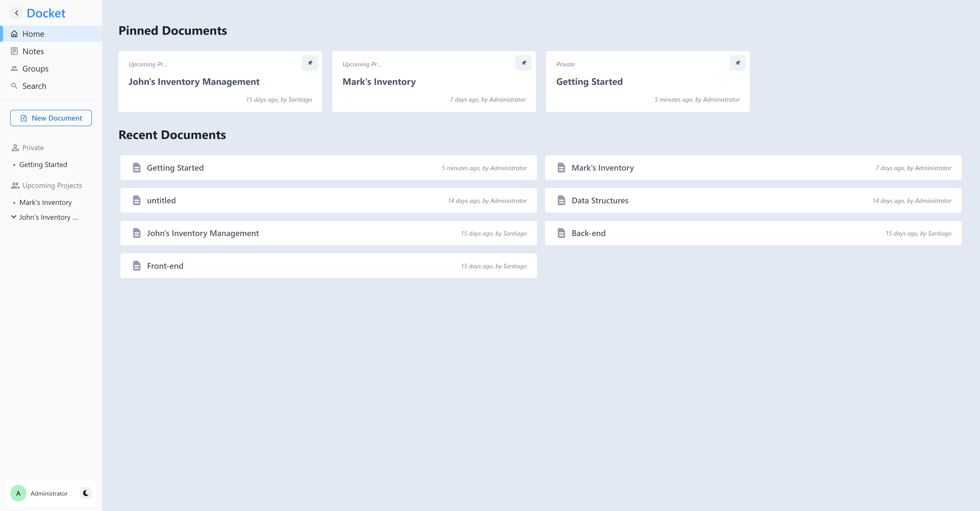The width and height of the screenshot is (980, 511).
Task: Toggle dark mode with the moon icon
Action: 86,493
